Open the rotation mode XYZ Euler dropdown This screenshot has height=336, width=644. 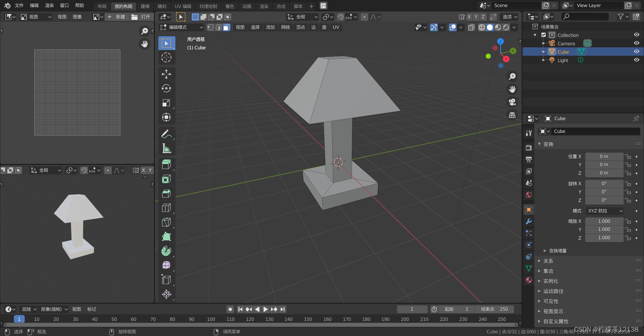604,211
